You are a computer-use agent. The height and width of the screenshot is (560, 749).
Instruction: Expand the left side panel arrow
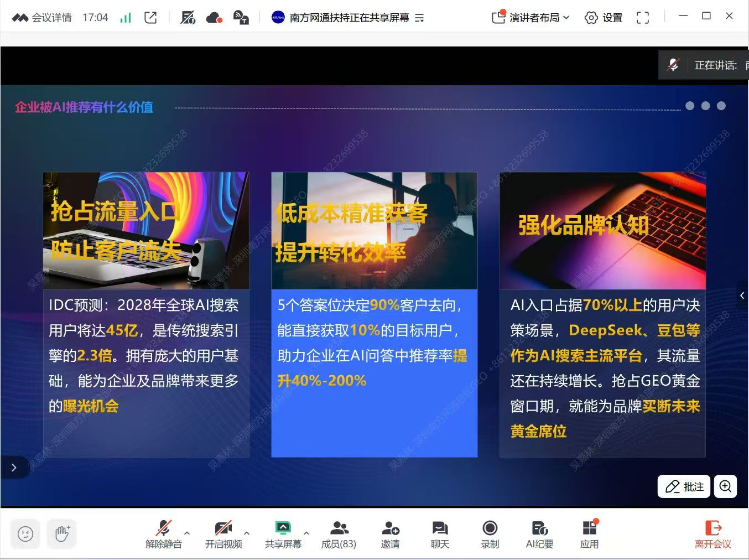pyautogui.click(x=14, y=468)
